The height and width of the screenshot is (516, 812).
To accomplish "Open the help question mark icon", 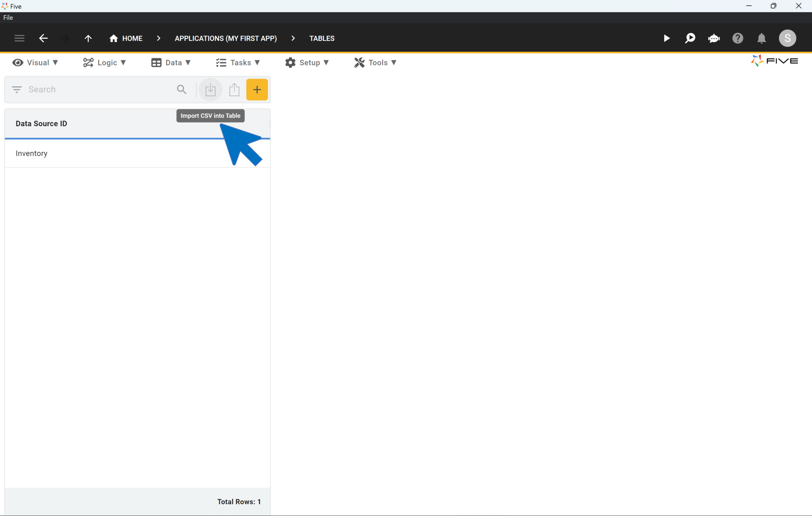I will point(737,38).
